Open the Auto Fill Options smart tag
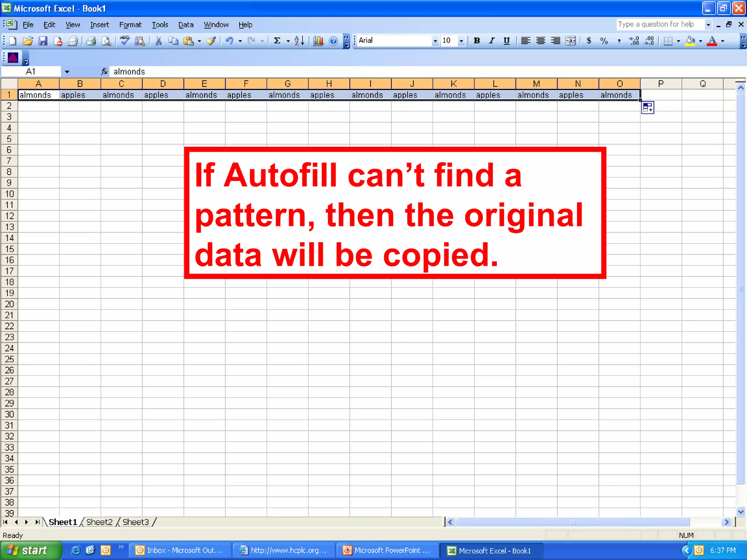This screenshot has width=747, height=560. (648, 108)
